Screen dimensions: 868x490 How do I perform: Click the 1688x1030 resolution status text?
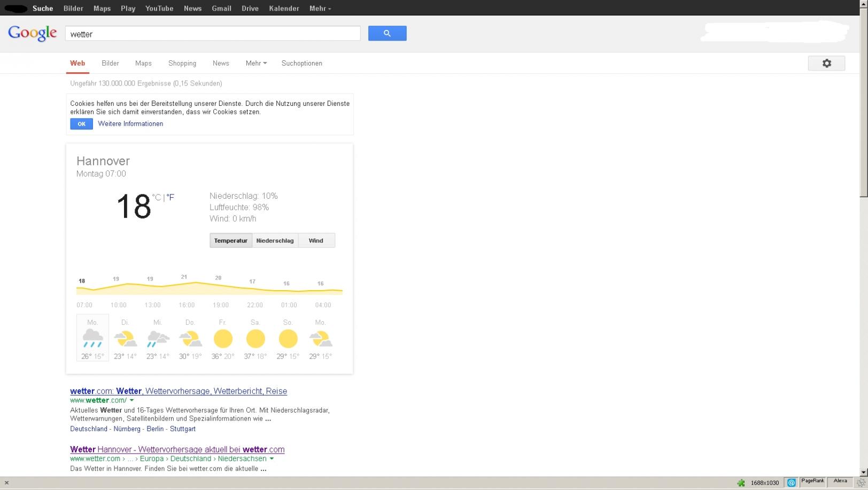coord(765,483)
